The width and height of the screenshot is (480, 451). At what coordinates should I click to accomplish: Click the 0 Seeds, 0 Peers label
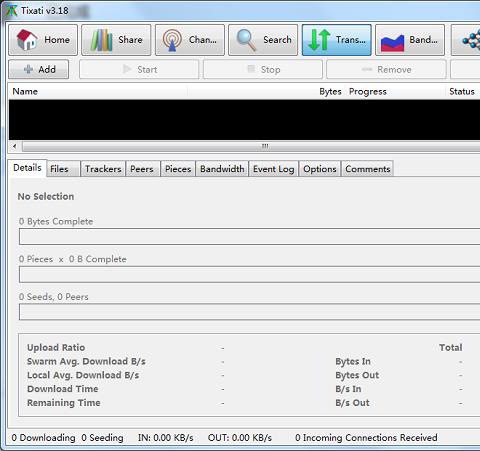coord(54,297)
